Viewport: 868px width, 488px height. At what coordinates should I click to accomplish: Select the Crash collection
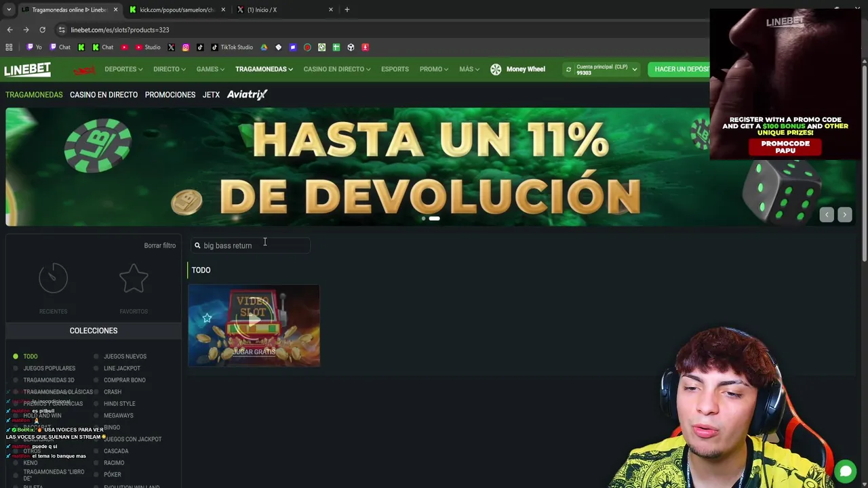[x=113, y=392]
